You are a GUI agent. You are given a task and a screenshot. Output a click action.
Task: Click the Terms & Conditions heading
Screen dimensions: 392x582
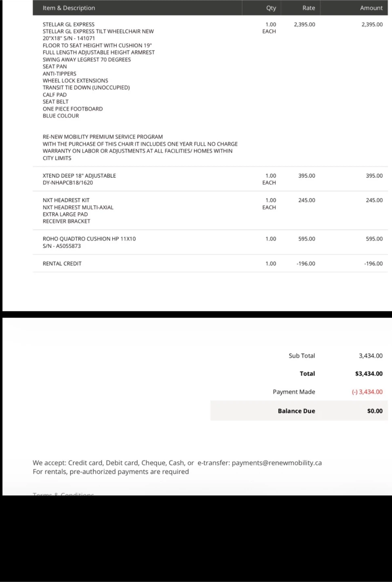[63, 493]
